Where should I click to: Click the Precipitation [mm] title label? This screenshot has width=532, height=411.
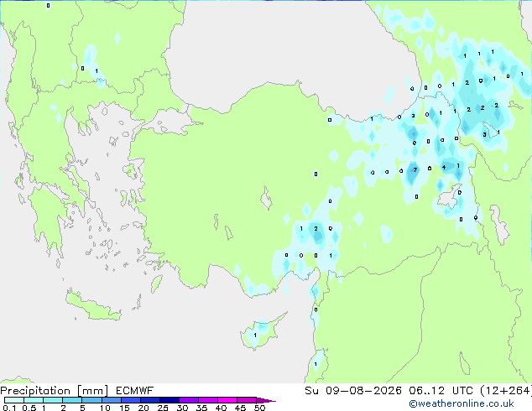click(54, 391)
